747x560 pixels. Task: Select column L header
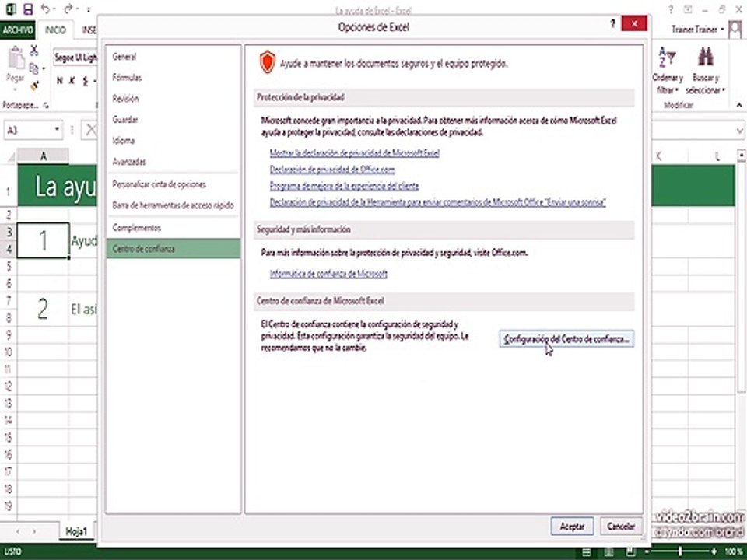pos(717,156)
